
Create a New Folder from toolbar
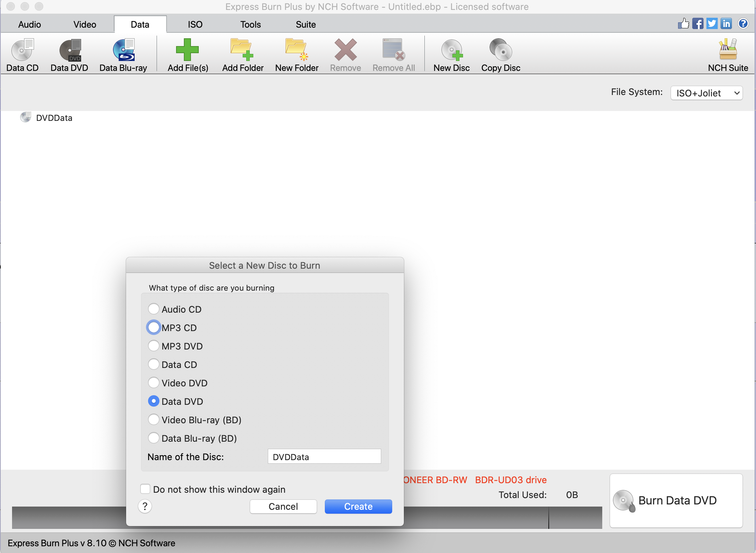297,55
